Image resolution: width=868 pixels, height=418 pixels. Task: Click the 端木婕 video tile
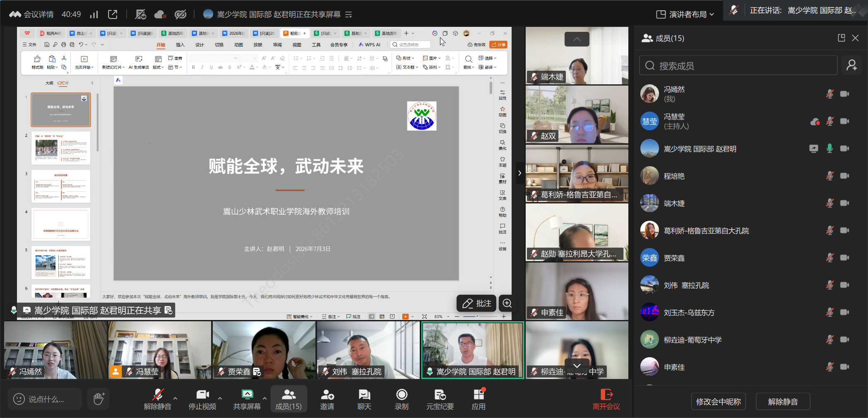577,56
